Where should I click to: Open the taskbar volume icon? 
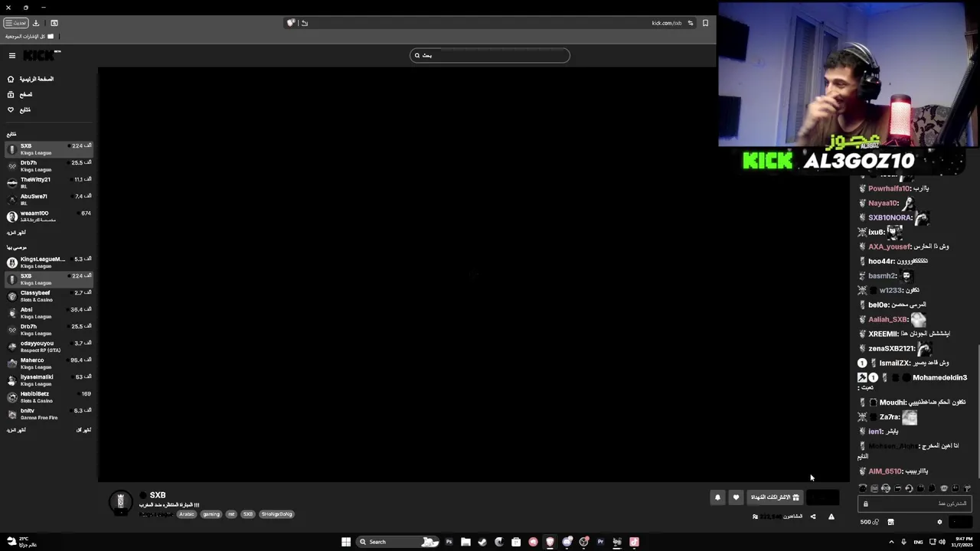pos(942,542)
